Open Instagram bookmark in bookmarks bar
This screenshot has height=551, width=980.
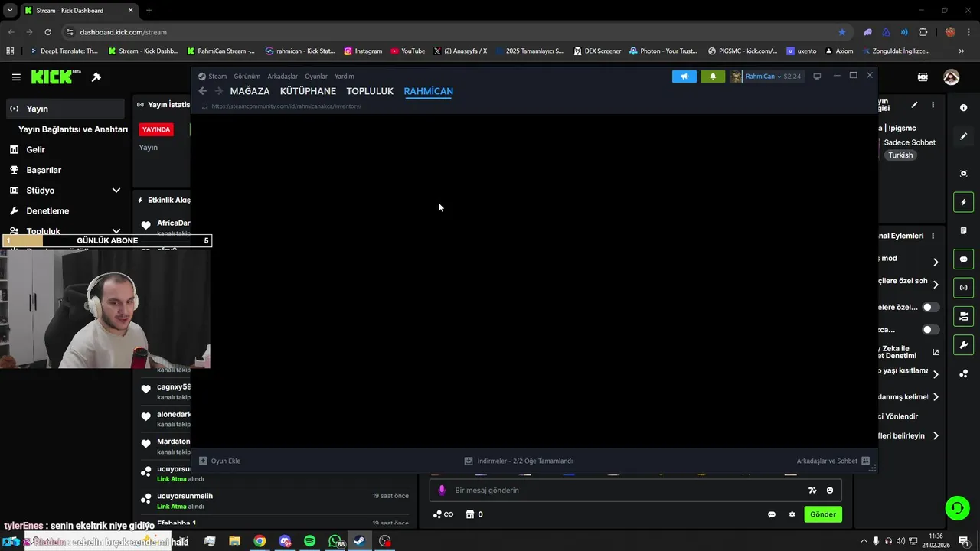pos(363,51)
